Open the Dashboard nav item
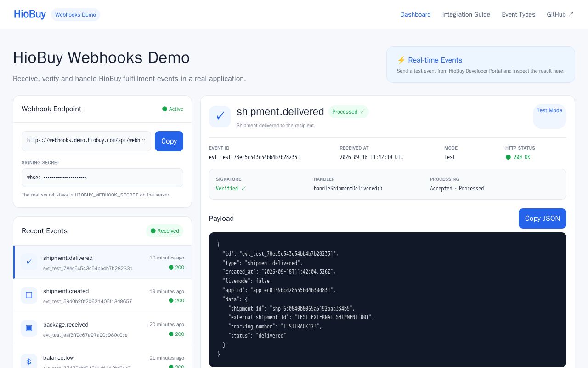The image size is (588, 368). point(415,15)
